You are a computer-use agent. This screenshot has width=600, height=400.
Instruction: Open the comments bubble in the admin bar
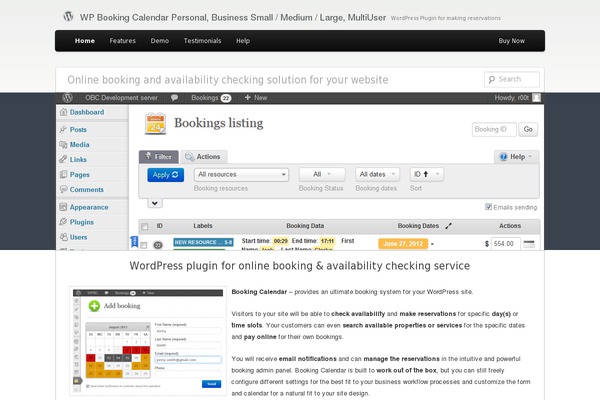pos(174,98)
